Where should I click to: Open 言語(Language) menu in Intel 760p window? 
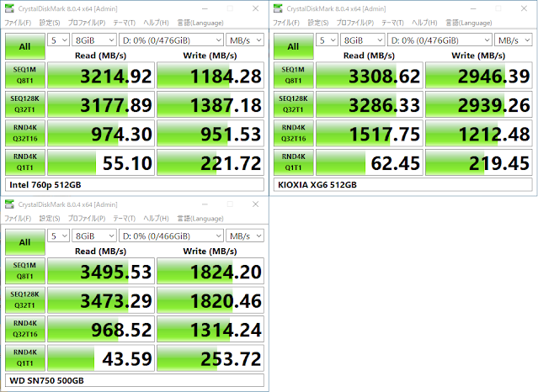[200, 23]
